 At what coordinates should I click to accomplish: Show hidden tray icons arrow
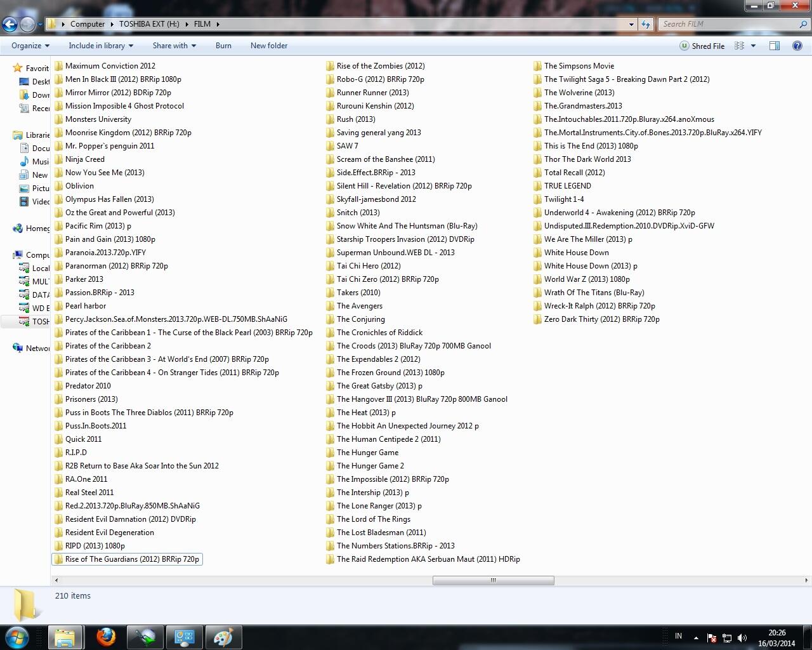point(696,637)
